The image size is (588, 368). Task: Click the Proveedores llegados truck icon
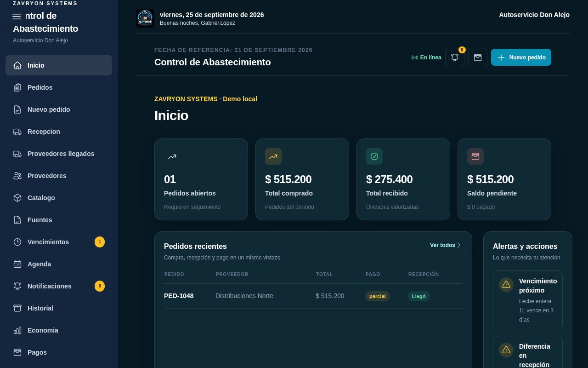pos(17,154)
